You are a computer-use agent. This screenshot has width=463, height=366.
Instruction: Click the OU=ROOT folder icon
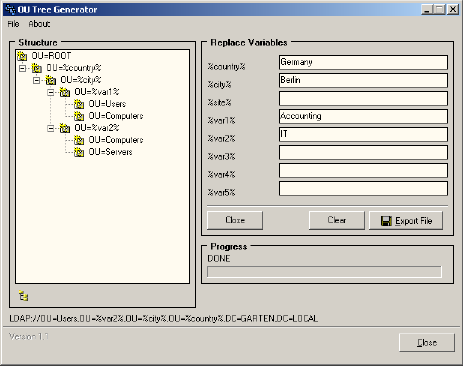[22, 56]
